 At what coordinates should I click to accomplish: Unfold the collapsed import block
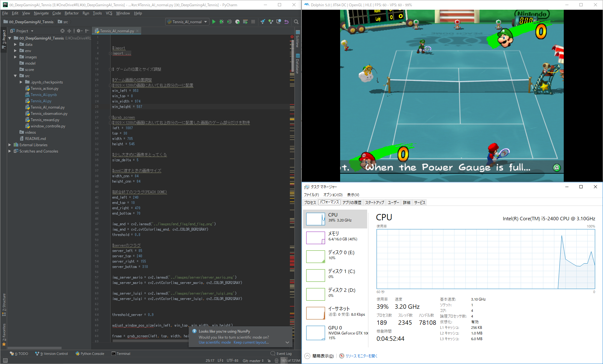(110, 54)
